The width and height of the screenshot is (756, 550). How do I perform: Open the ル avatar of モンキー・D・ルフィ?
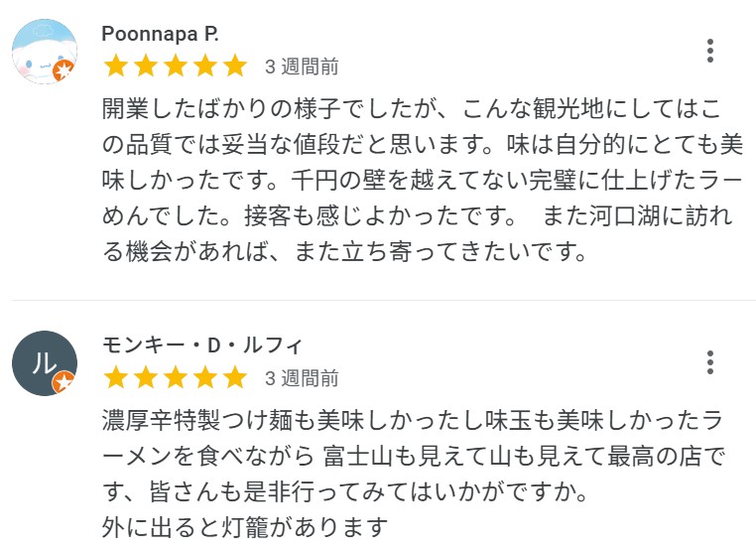tap(44, 362)
